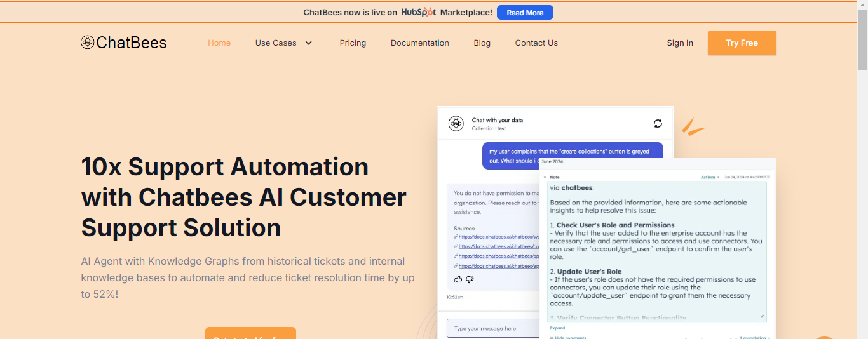Click the Sign In link
868x339 pixels.
click(680, 43)
